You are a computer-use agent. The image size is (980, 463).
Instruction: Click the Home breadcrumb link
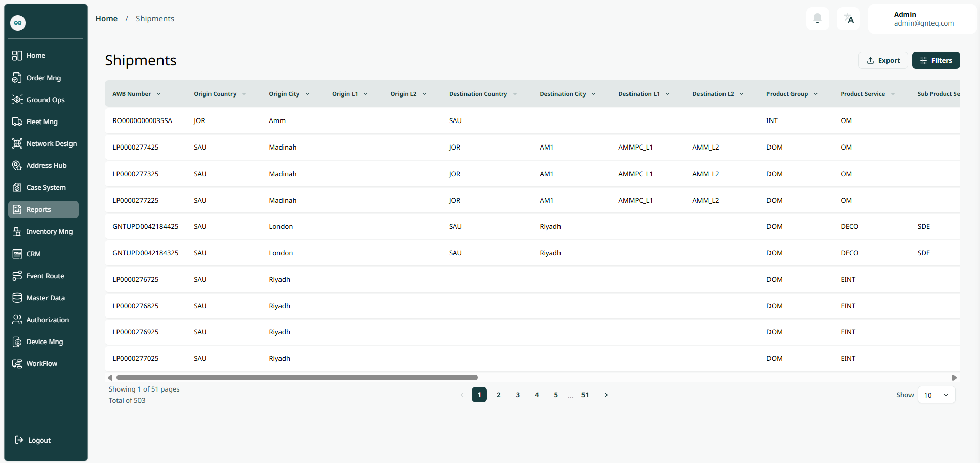pos(106,19)
